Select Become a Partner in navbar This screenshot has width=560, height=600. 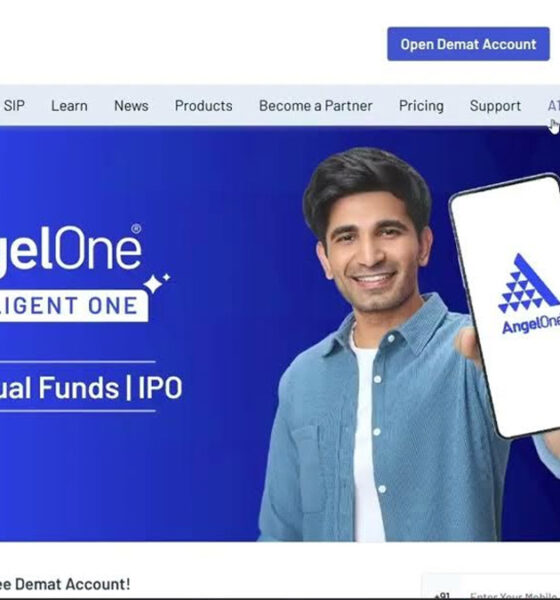click(x=316, y=106)
